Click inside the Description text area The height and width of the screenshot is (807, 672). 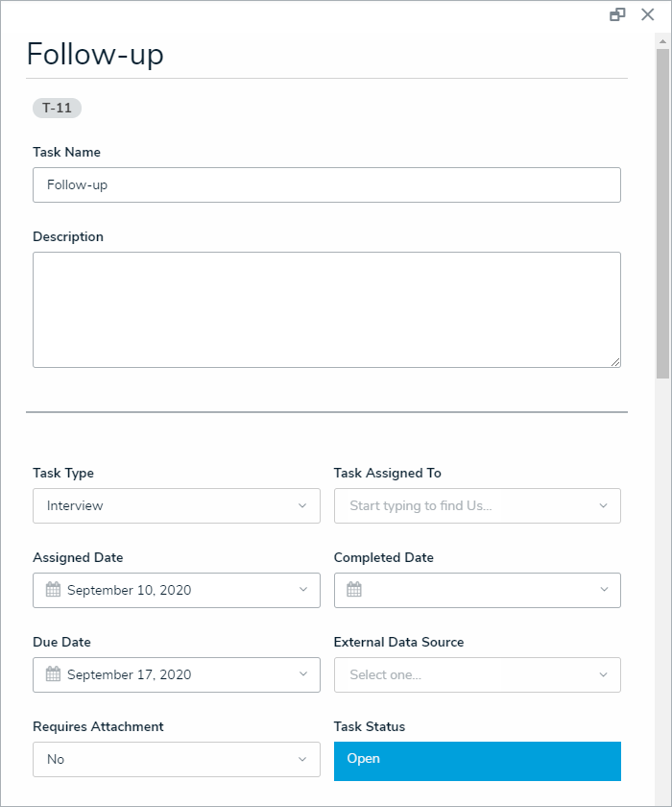326,309
